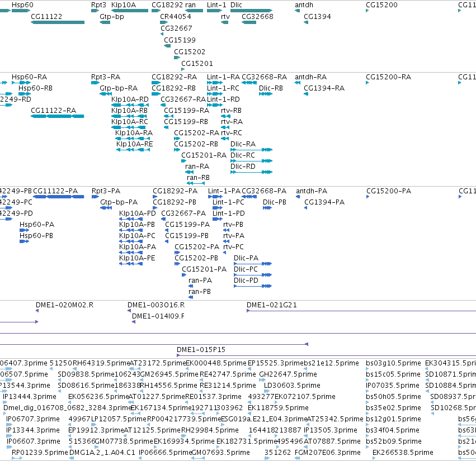Select the CG15199-RA transcript label
Image resolution: width=476 pixels, height=461 pixels.
[x=186, y=111]
